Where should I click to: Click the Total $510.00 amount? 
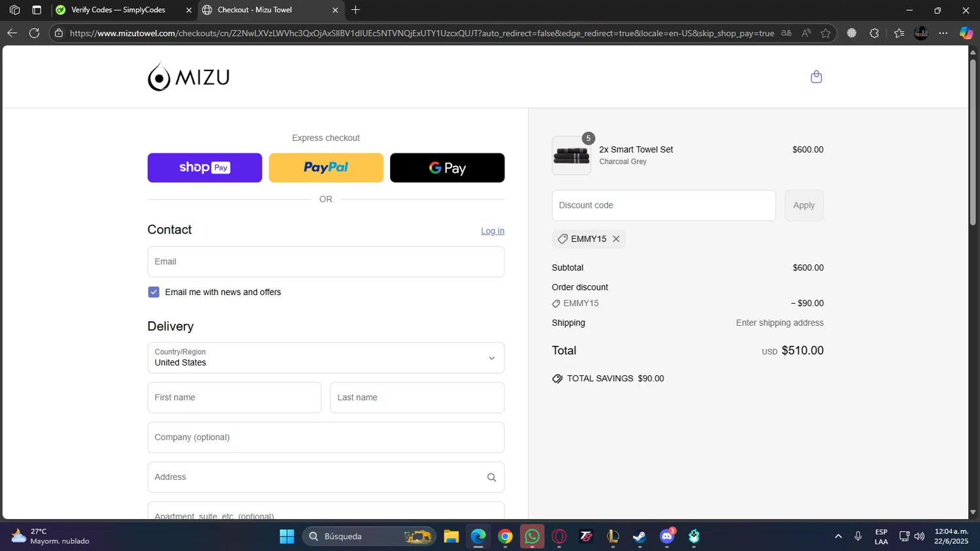pos(803,351)
